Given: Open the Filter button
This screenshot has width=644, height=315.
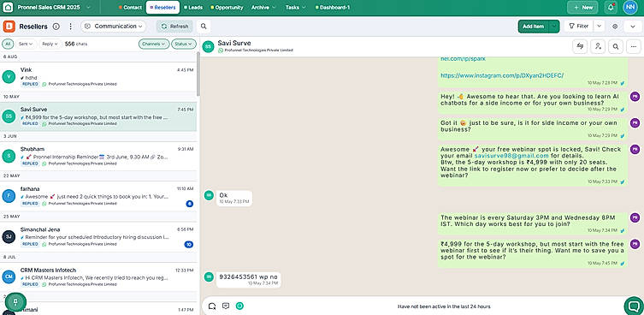Looking at the screenshot, I should pos(578,26).
